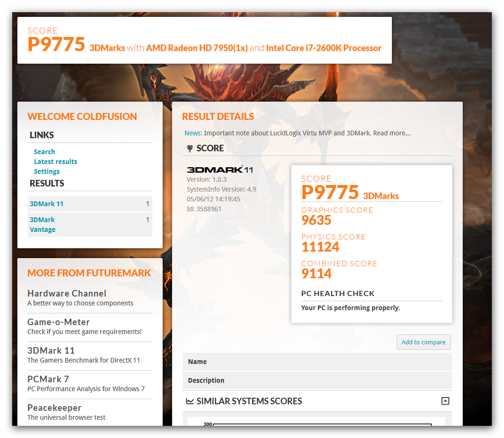Open Latest results link

point(56,162)
